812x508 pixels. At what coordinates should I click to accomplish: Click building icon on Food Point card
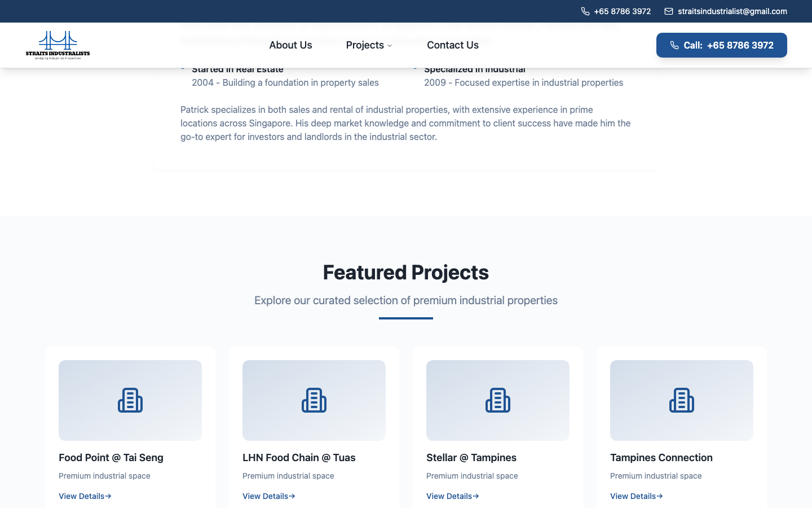[x=130, y=400]
